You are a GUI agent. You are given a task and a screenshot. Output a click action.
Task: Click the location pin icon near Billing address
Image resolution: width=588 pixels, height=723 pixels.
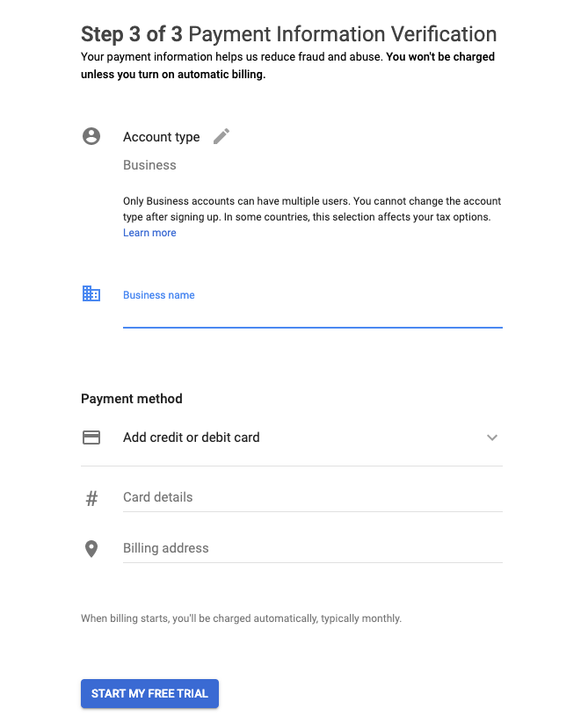click(x=91, y=548)
